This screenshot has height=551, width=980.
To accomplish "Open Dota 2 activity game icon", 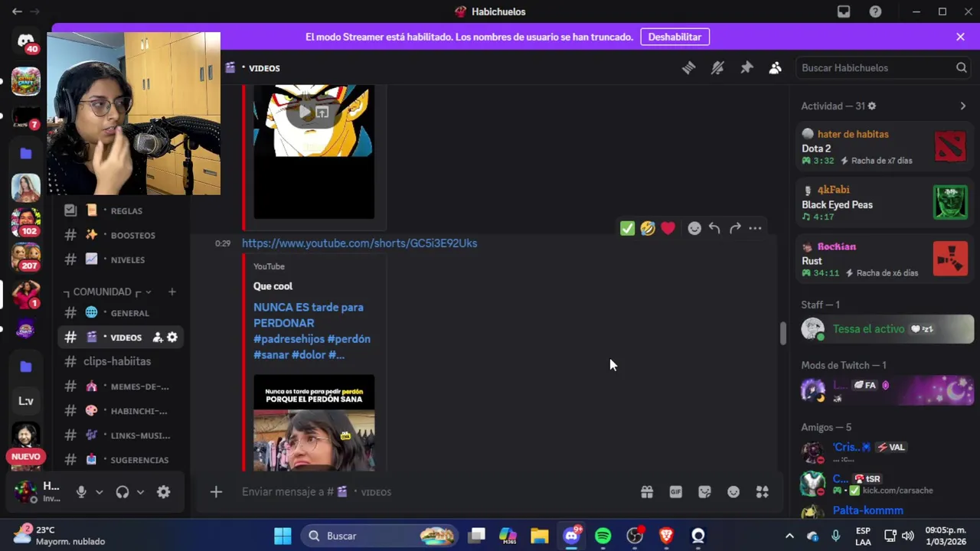I will pos(950,147).
